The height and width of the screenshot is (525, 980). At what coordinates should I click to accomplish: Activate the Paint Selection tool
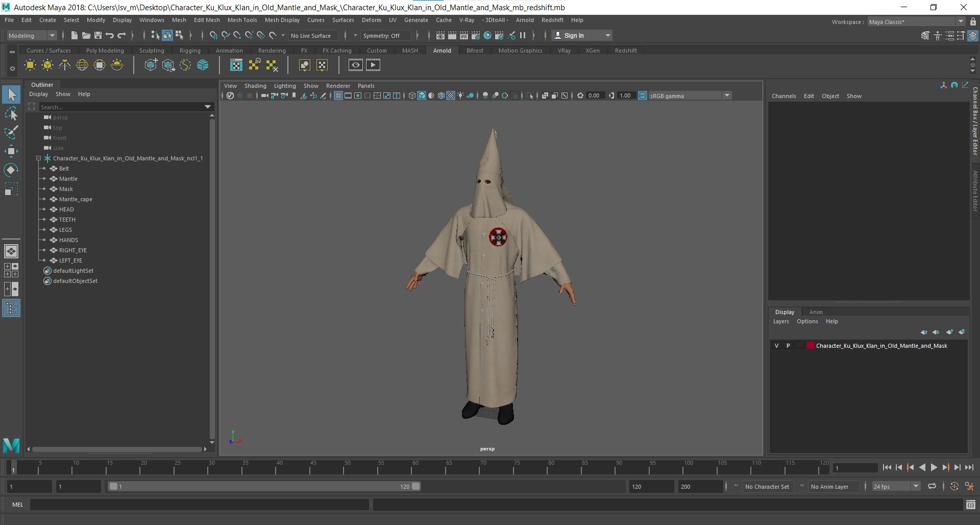11,132
